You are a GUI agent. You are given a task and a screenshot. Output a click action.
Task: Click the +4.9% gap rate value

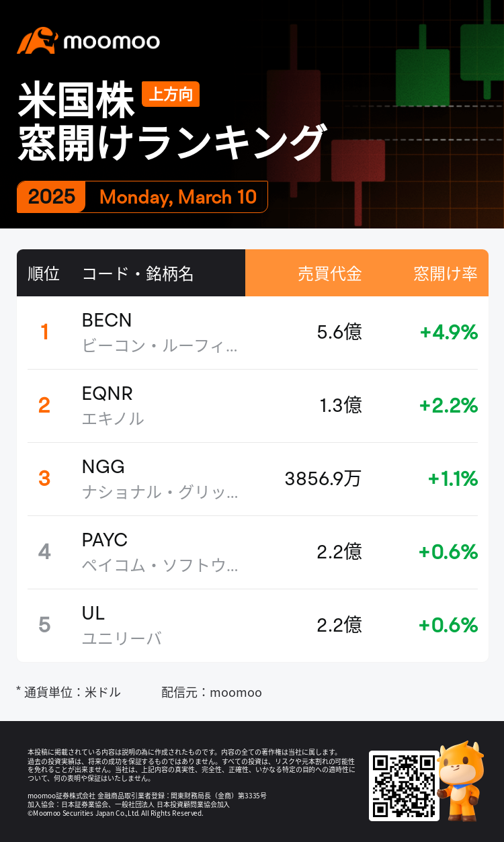(x=448, y=332)
